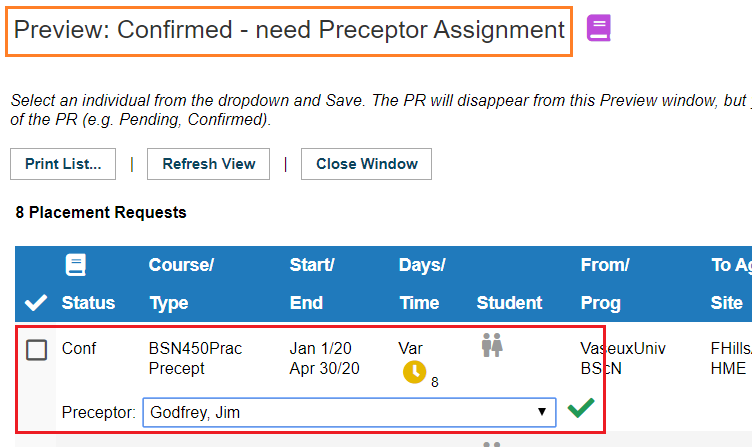Viewport: 752px width, 447px height.
Task: Click the Start/End column header
Action: point(312,283)
